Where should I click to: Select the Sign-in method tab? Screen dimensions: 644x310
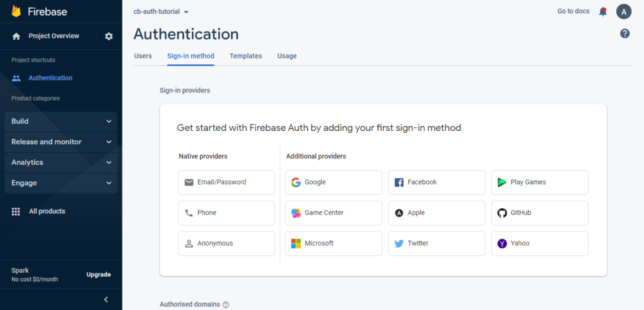coord(191,56)
